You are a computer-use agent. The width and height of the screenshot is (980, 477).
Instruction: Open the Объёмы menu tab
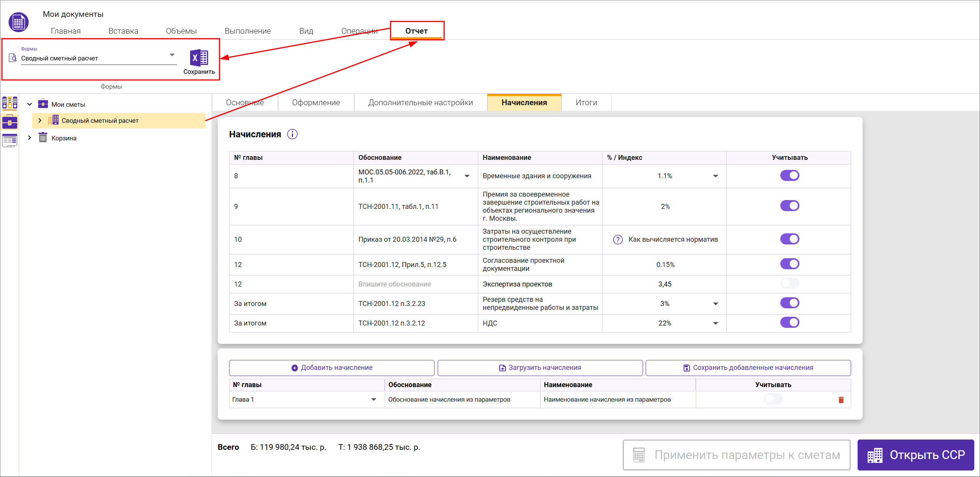(181, 31)
